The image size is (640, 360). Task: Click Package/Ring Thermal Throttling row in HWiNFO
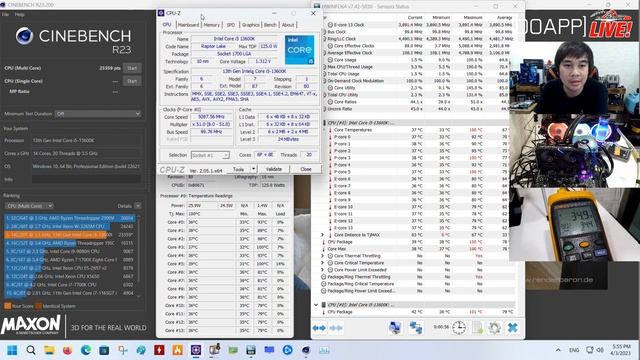(418, 277)
